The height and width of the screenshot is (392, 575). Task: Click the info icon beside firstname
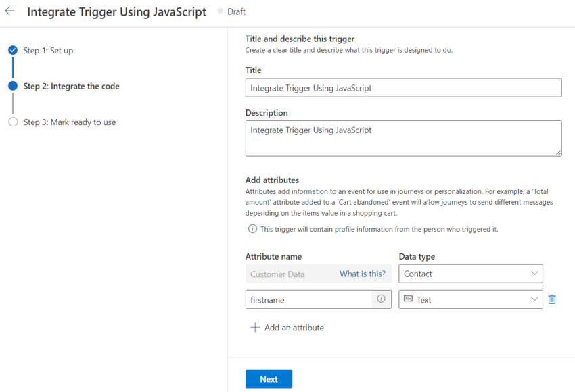point(382,299)
